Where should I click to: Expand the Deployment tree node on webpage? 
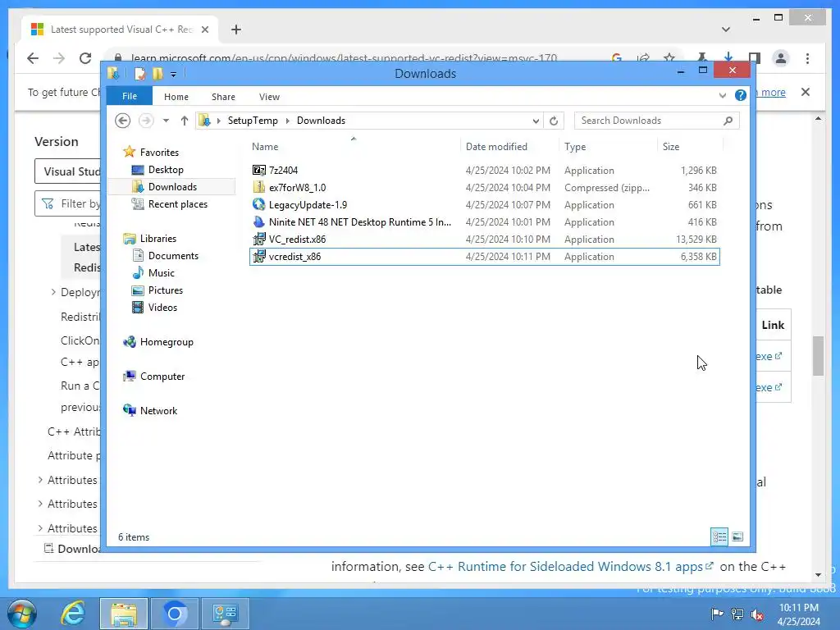[x=53, y=292]
